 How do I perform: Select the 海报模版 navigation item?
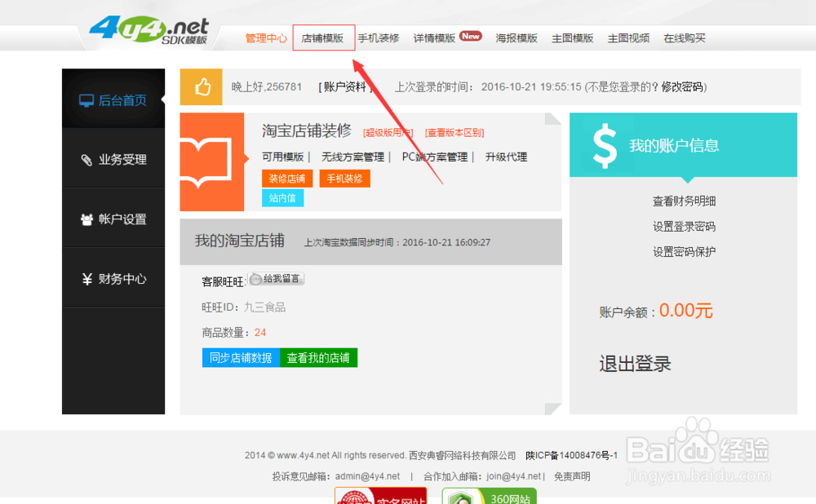(517, 38)
